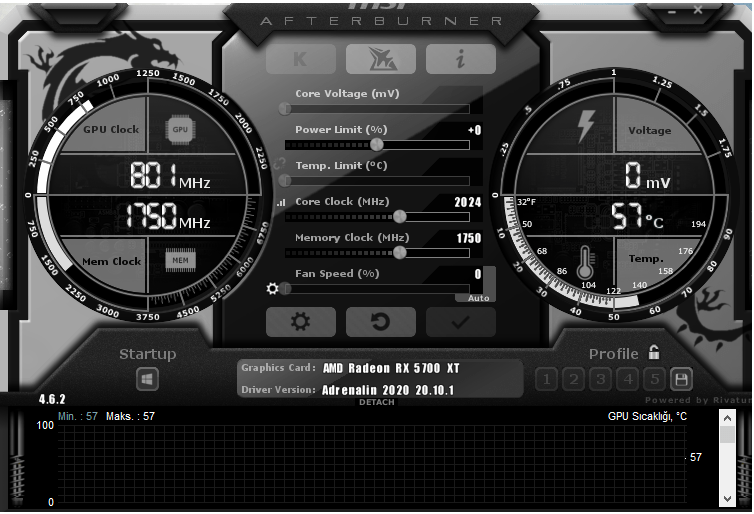Screen dimensions: 754x514
Task: Open settings with the gear button
Action: [301, 322]
